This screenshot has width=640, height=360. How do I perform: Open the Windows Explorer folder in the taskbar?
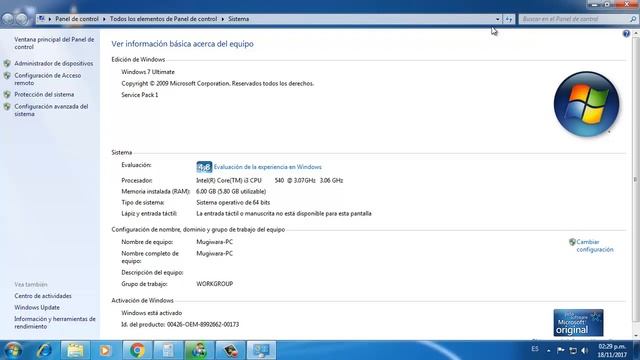pos(75,350)
